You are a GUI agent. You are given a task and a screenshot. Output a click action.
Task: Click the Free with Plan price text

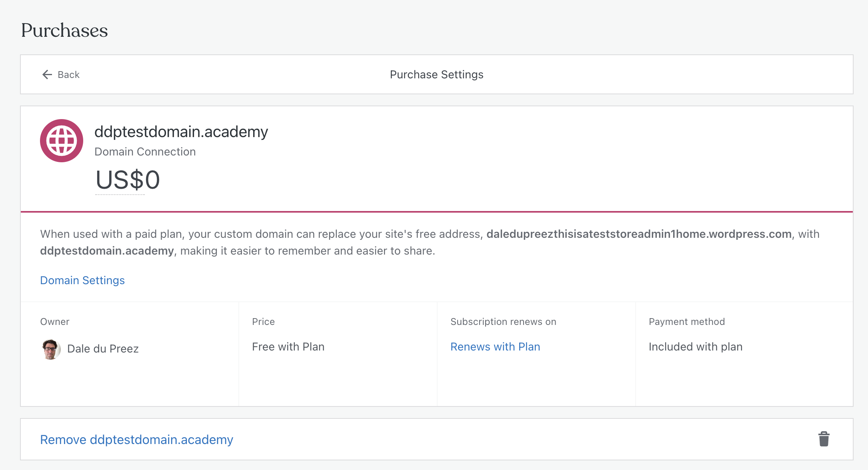tap(288, 347)
